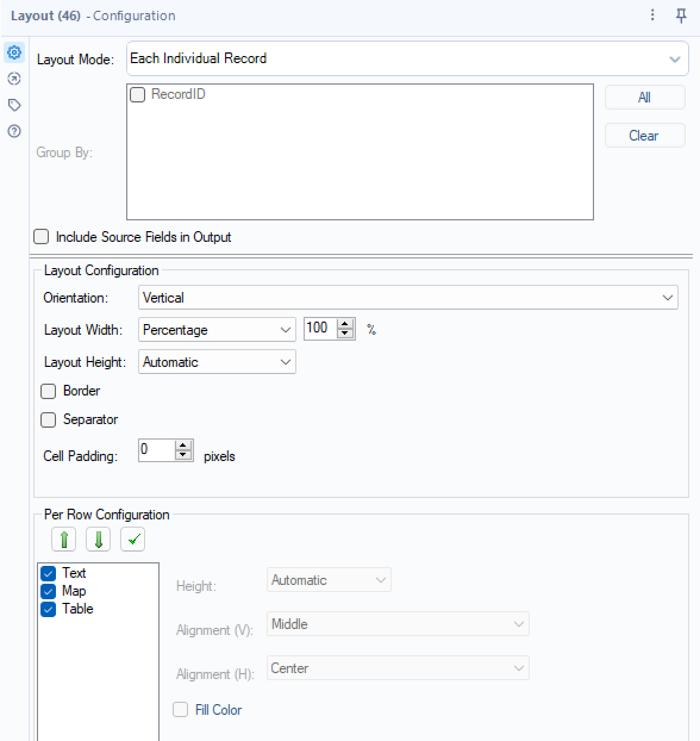Click the green checkmark icon above row list

(x=132, y=539)
